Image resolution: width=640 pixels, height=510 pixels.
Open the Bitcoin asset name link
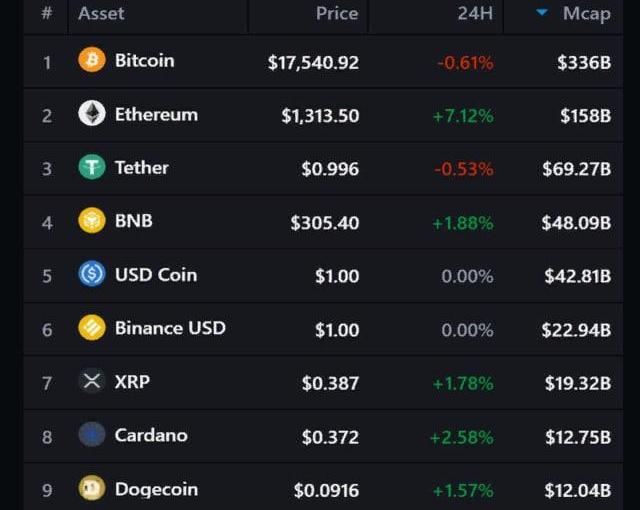(144, 60)
